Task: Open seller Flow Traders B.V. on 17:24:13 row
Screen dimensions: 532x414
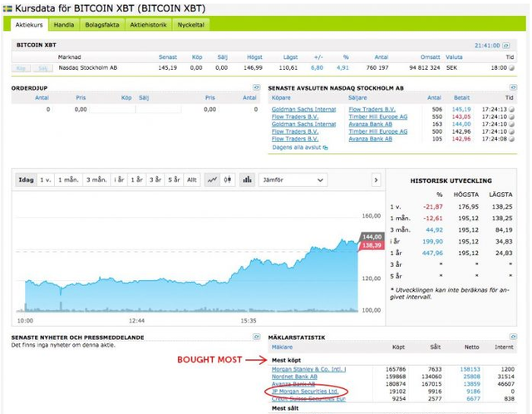Action: 372,109
